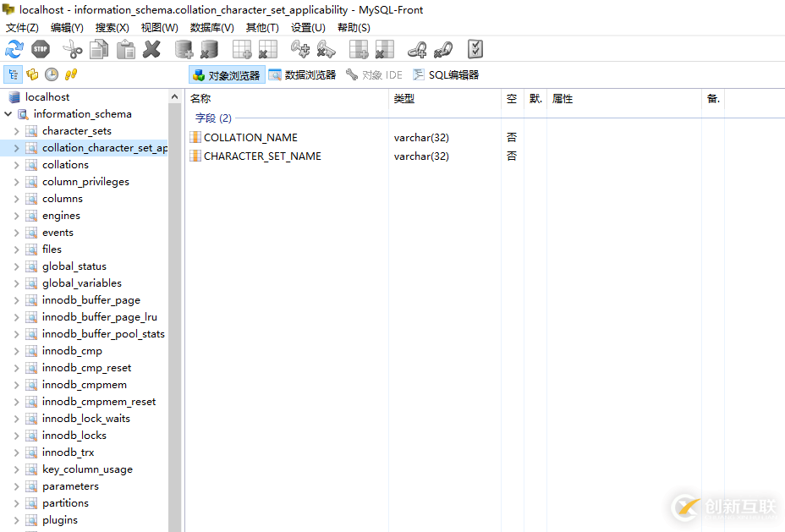Click the tree panel vertical scrollbar track
Image resolution: width=785 pixels, height=532 pixels.
point(174,318)
